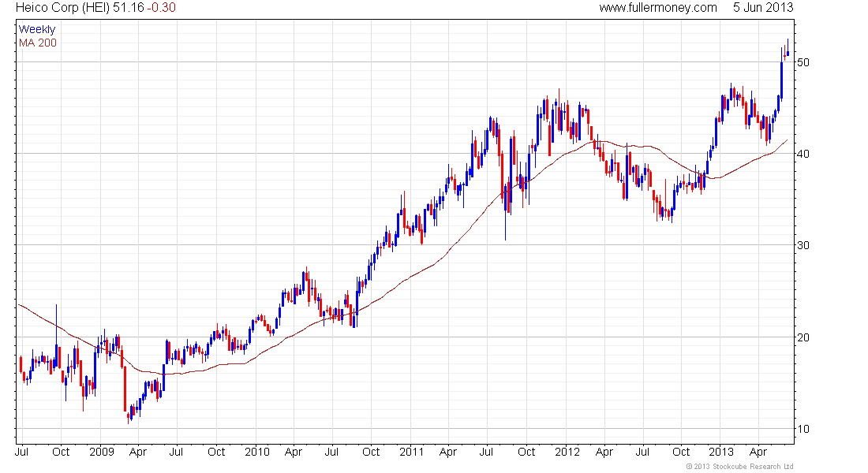The width and height of the screenshot is (868, 473).
Task: Click the 'Apr' label just after 2013
Action: (x=758, y=452)
